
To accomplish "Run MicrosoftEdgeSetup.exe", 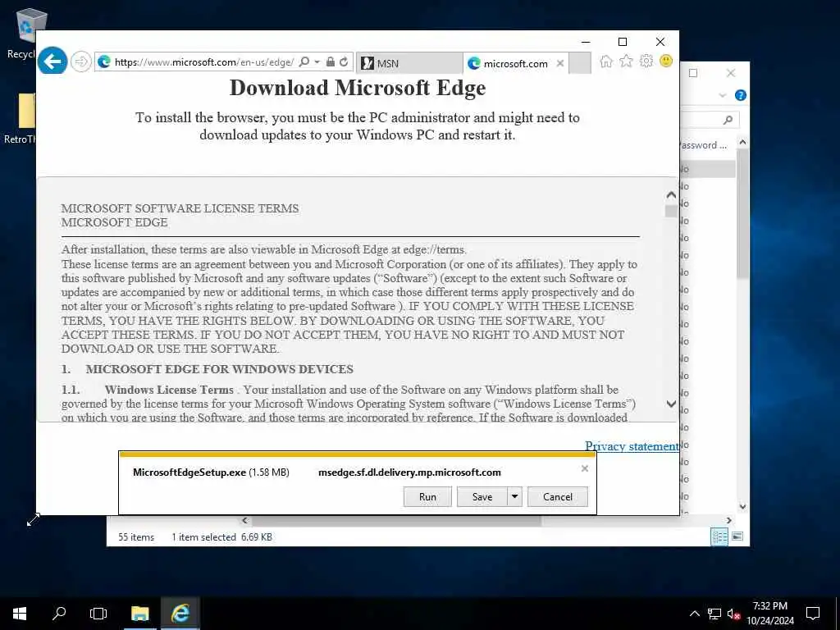I will pos(427,496).
